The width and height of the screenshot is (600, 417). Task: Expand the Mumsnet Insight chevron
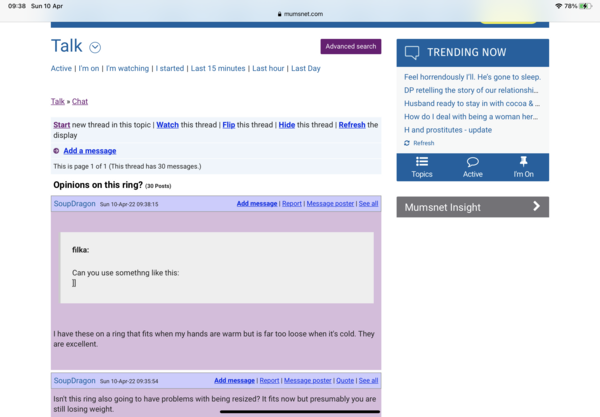coord(536,207)
